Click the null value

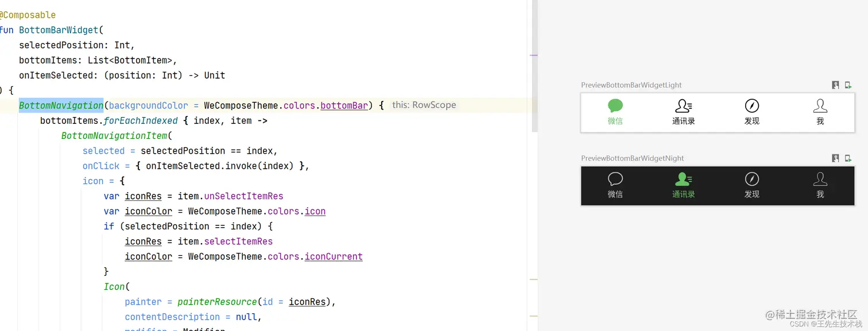pos(246,317)
